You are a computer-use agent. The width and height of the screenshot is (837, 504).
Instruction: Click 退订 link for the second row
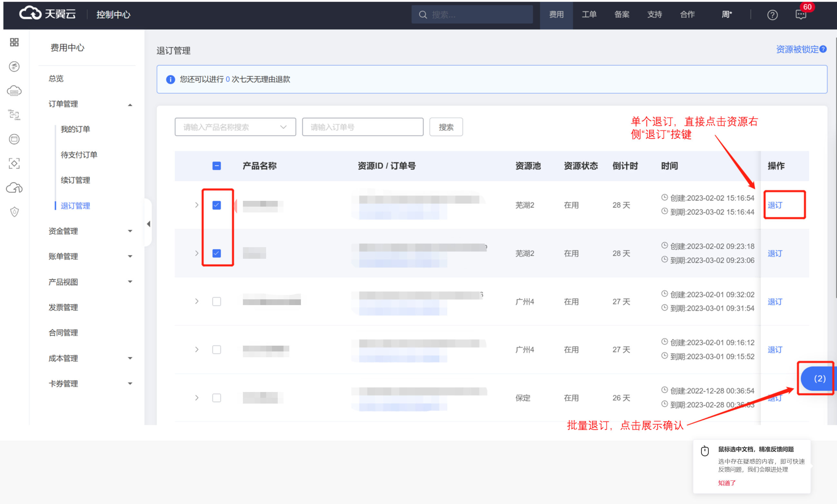pos(774,254)
